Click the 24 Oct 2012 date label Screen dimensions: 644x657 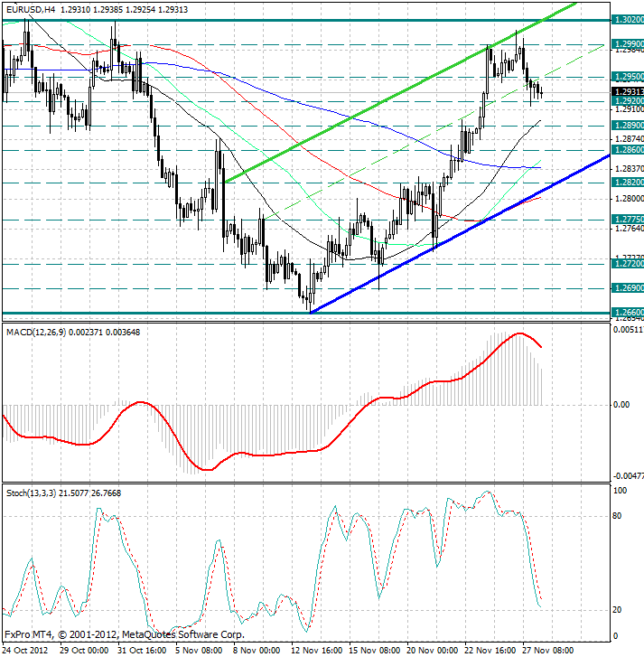[25, 651]
